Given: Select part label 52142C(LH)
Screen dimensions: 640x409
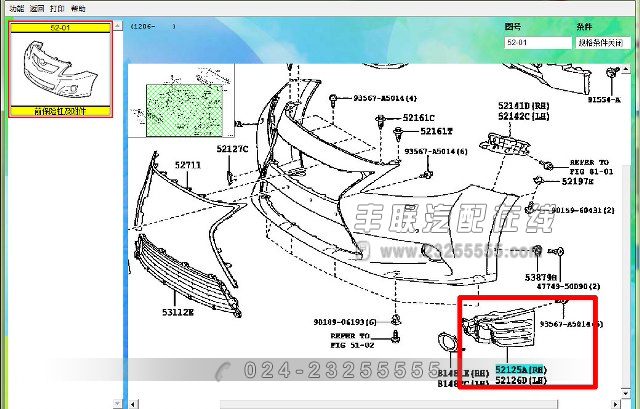Looking at the screenshot, I should point(524,116).
